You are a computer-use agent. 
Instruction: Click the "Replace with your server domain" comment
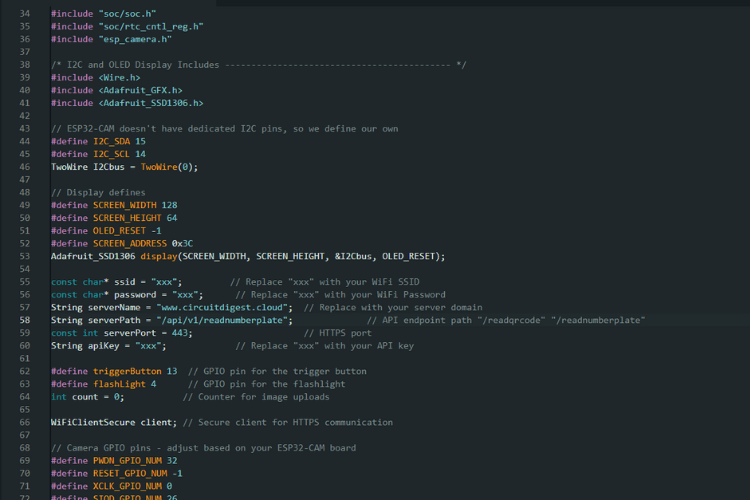point(393,307)
